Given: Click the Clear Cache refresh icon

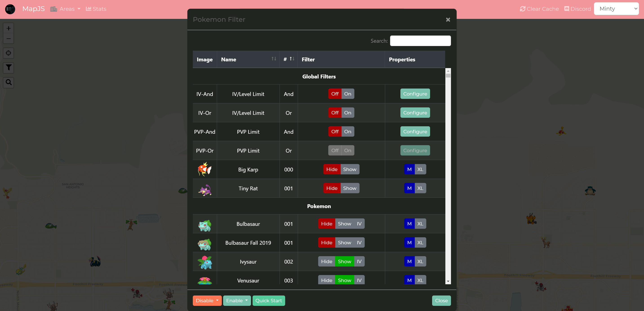Looking at the screenshot, I should click(x=522, y=9).
